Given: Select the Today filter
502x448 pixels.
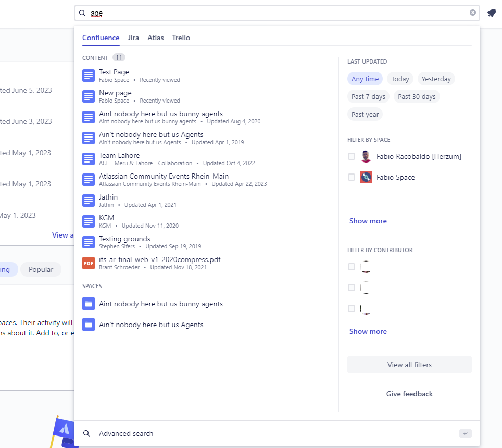Looking at the screenshot, I should click(x=400, y=79).
